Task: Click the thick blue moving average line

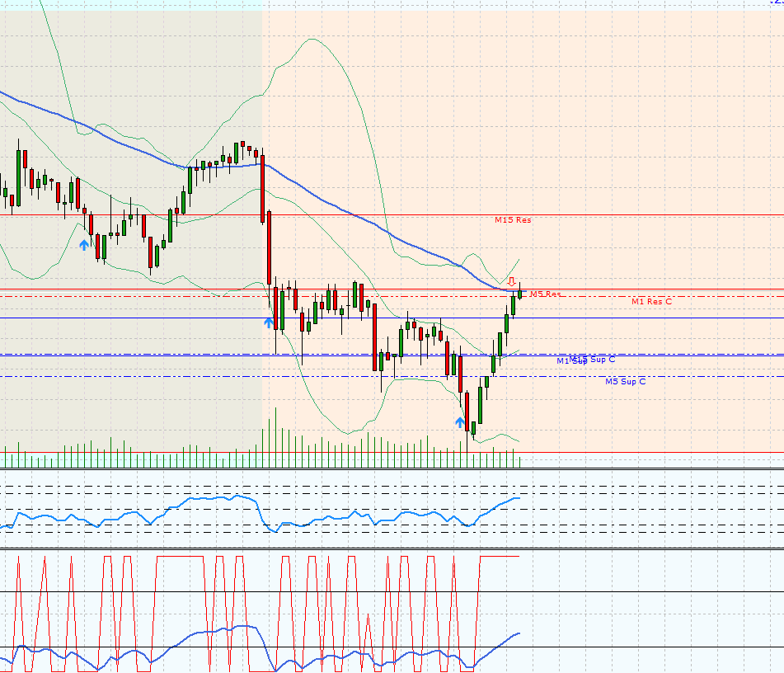Action: (x=346, y=212)
